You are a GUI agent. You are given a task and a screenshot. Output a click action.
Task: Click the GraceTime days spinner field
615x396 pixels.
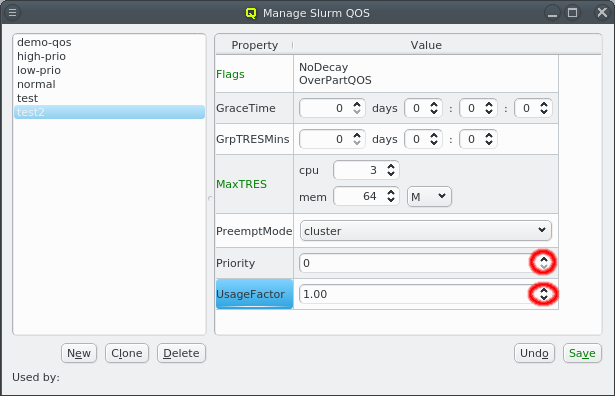click(332, 108)
